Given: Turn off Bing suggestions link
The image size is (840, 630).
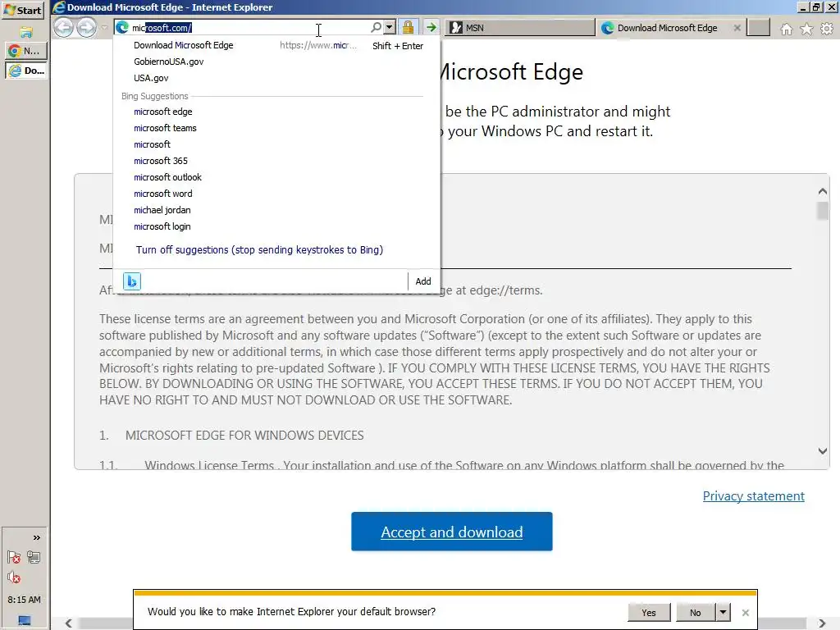Looking at the screenshot, I should pos(259,249).
